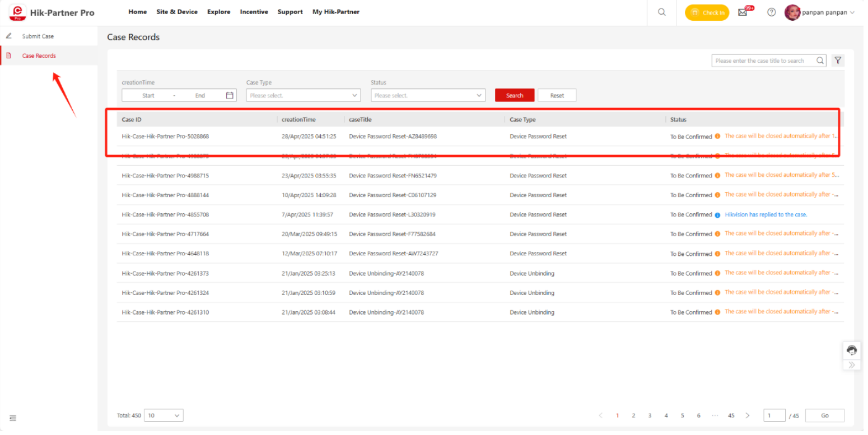The height and width of the screenshot is (435, 868).
Task: Open the Incentive menu in top navigation
Action: point(254,12)
